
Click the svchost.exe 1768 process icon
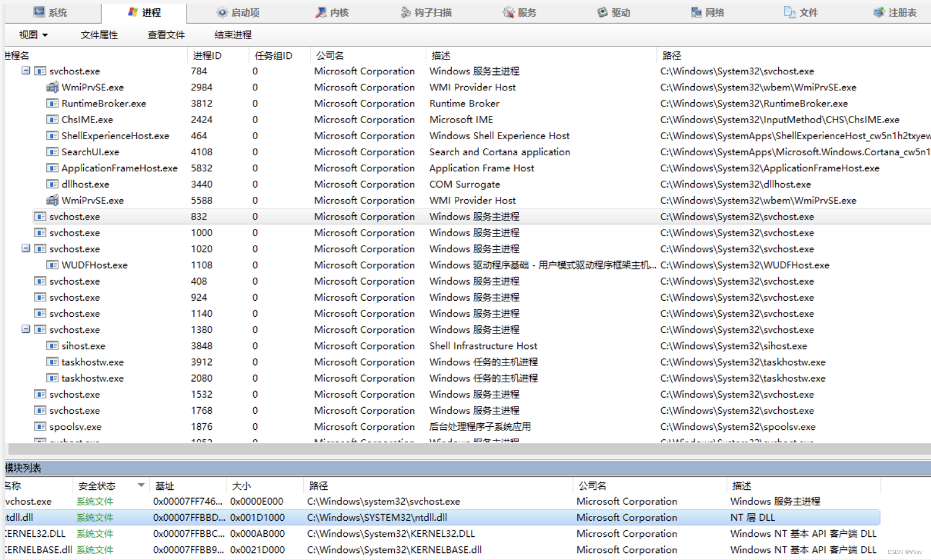click(40, 410)
